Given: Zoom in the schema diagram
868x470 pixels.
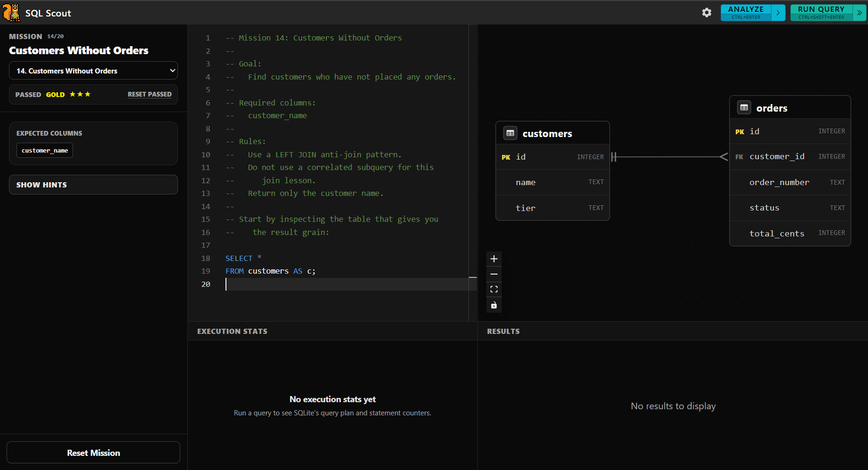Looking at the screenshot, I should tap(494, 259).
